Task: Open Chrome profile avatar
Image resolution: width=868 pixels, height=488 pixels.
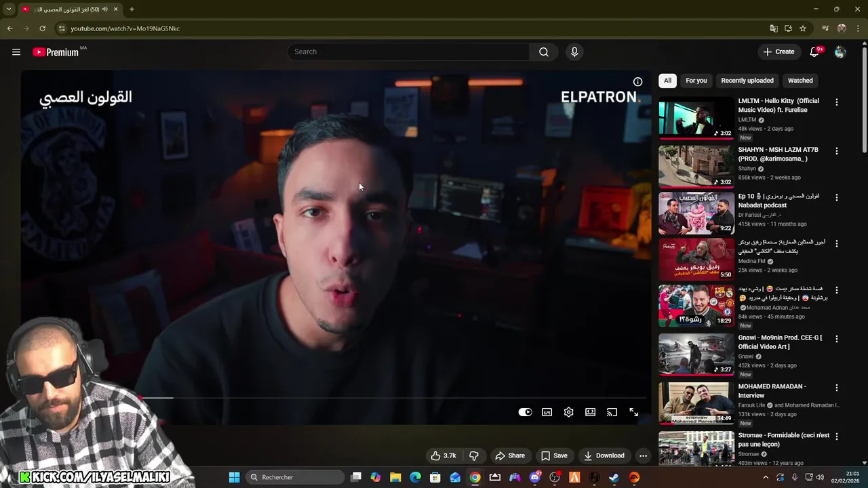Action: coord(842,28)
